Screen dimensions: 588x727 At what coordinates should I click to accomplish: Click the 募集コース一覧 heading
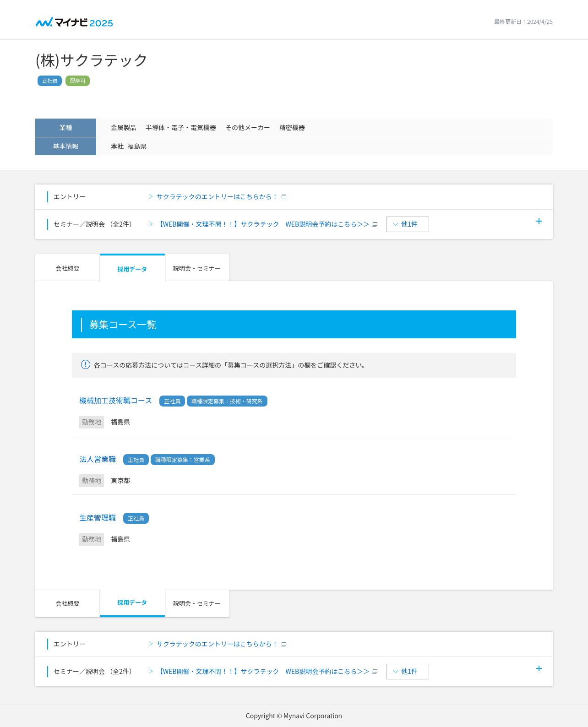(x=123, y=325)
